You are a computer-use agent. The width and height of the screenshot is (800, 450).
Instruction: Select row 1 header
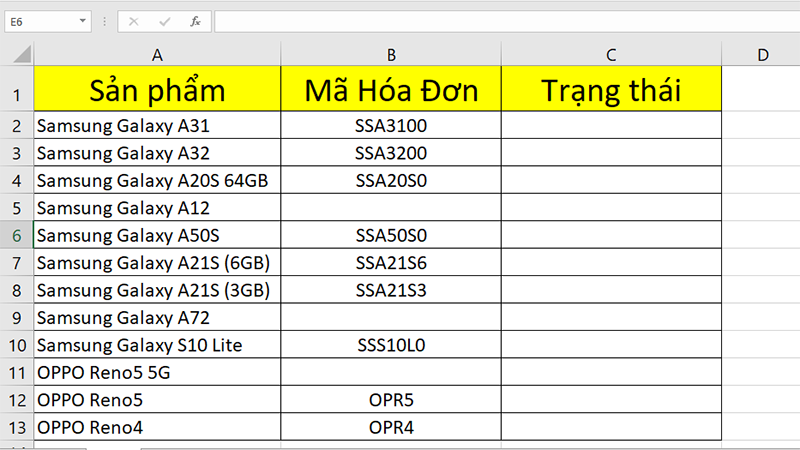[x=17, y=89]
